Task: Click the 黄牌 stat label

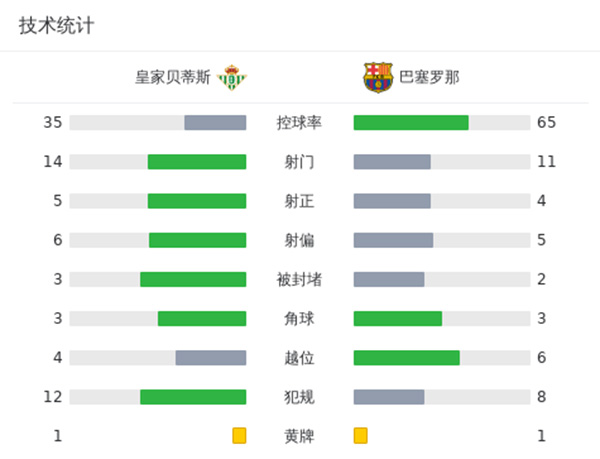Action: tap(299, 436)
